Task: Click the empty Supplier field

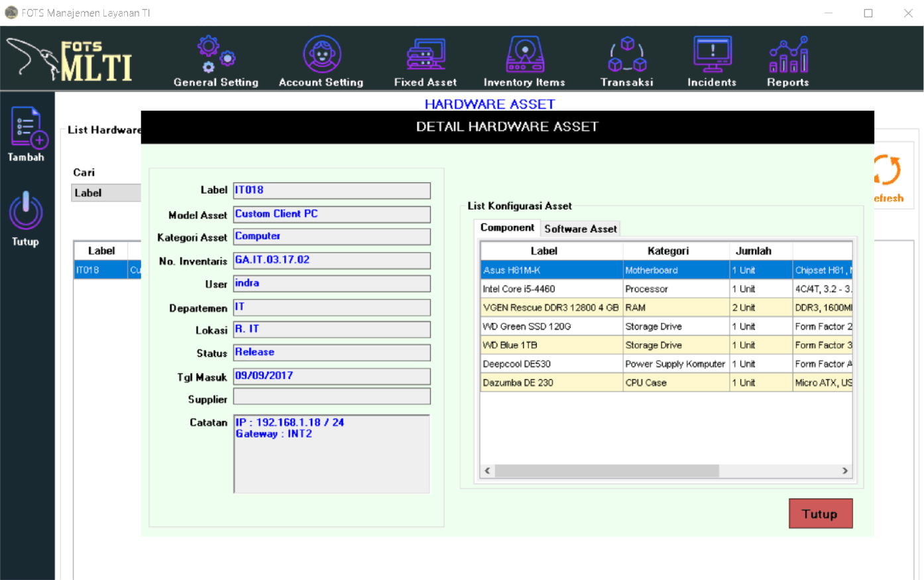Action: pyautogui.click(x=331, y=397)
